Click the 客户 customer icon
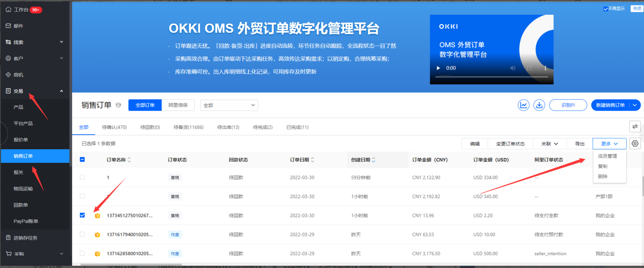The width and height of the screenshot is (644, 268). pos(8,58)
